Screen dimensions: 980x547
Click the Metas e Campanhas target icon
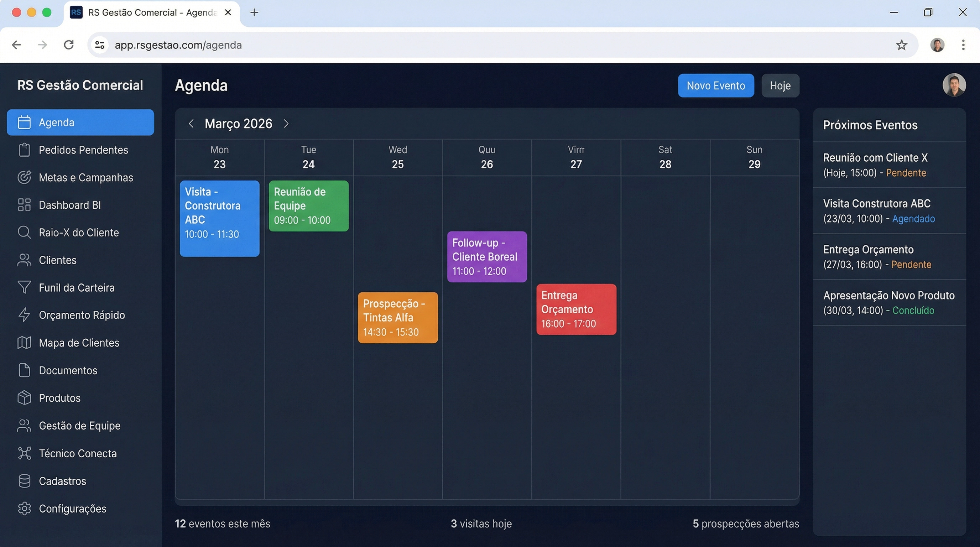pos(24,177)
